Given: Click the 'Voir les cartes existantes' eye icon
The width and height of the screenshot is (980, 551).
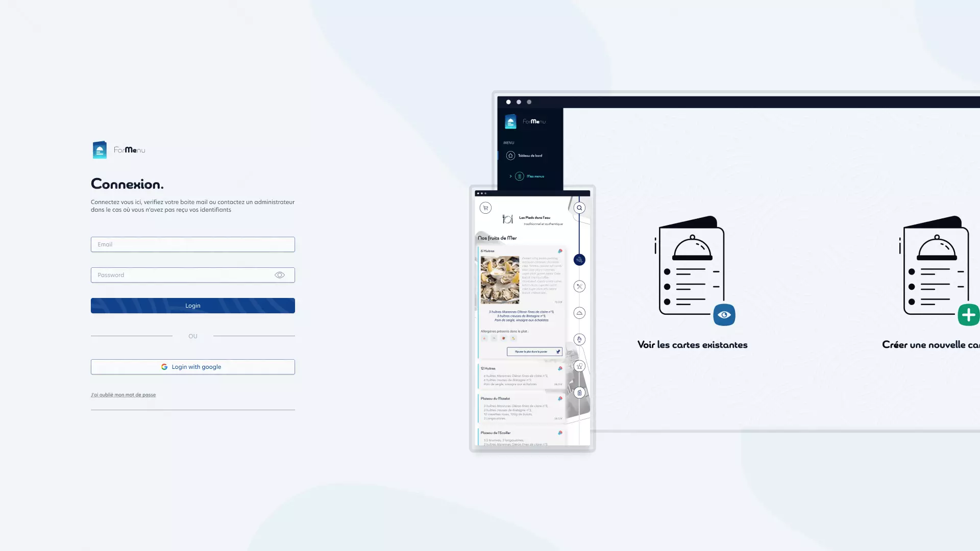Looking at the screenshot, I should [724, 314].
